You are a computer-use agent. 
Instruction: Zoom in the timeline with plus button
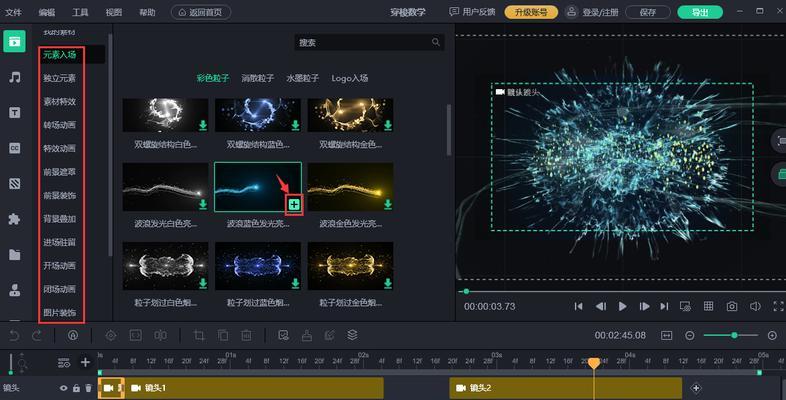[772, 335]
